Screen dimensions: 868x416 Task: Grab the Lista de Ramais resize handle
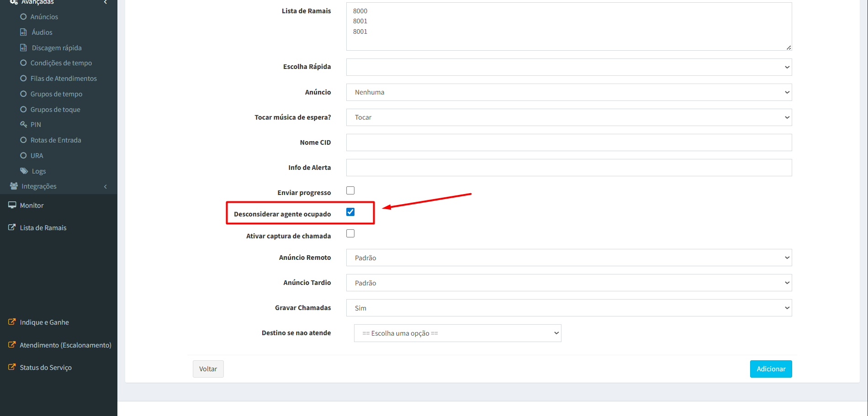789,47
